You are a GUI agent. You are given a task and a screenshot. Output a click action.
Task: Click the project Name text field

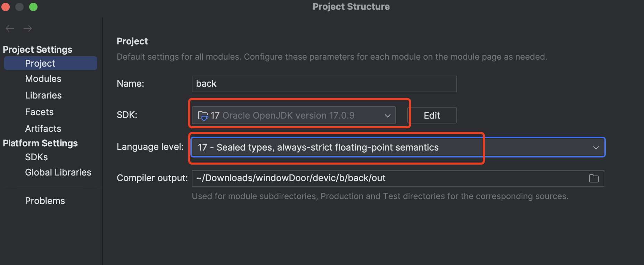(x=324, y=84)
